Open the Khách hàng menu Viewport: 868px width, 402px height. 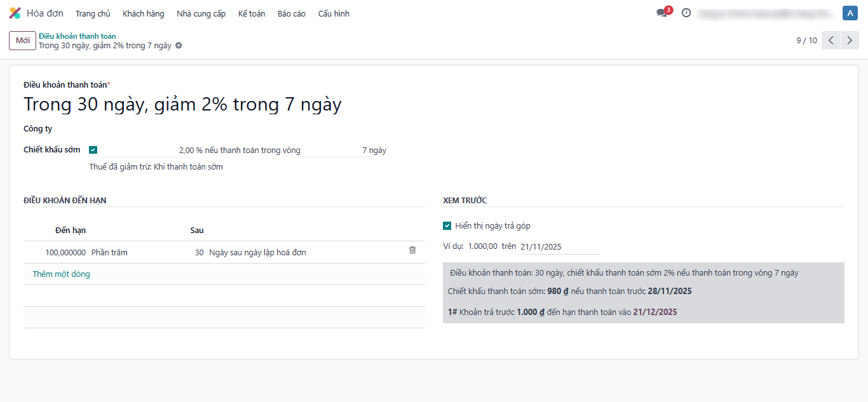pos(143,13)
